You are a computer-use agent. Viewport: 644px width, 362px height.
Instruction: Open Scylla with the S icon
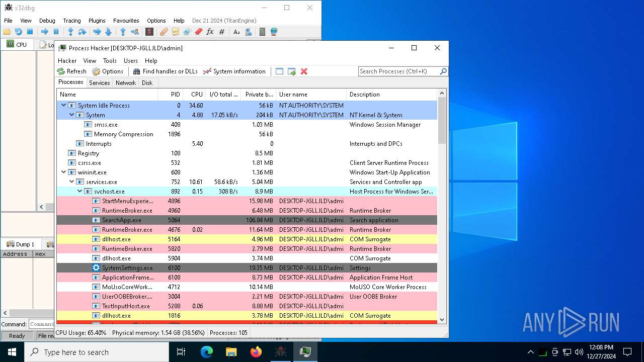pos(149,32)
